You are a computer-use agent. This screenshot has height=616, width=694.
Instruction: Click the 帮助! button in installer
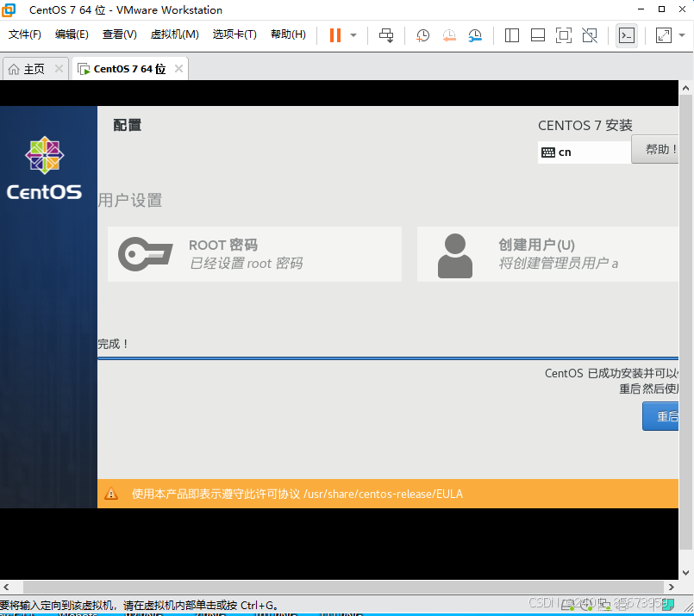coord(655,149)
